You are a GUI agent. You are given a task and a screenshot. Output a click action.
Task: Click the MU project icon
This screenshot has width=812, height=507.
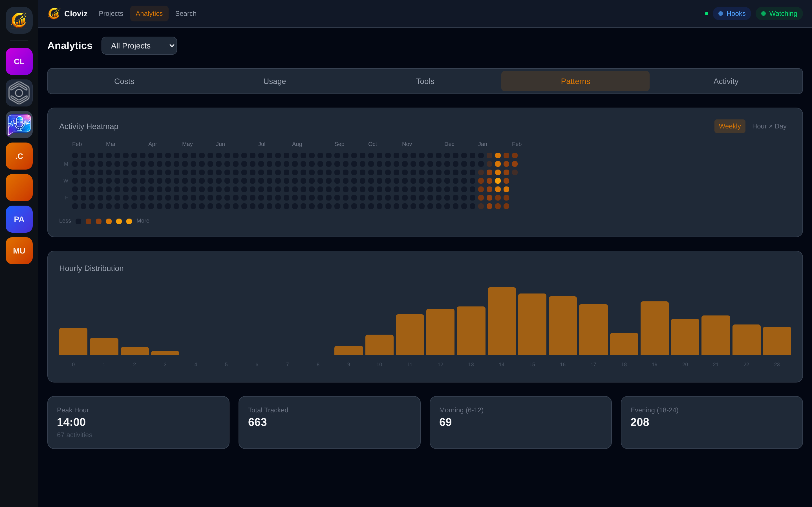(x=19, y=250)
